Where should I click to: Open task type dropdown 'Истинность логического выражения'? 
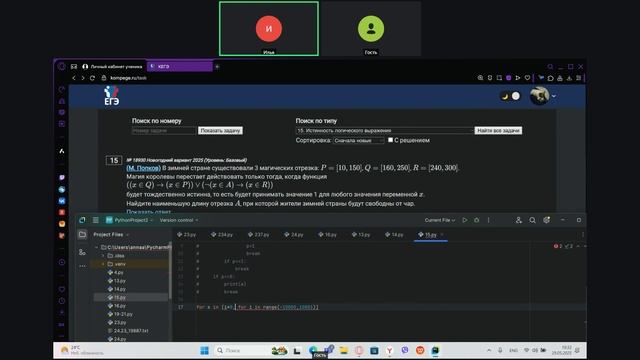point(384,131)
